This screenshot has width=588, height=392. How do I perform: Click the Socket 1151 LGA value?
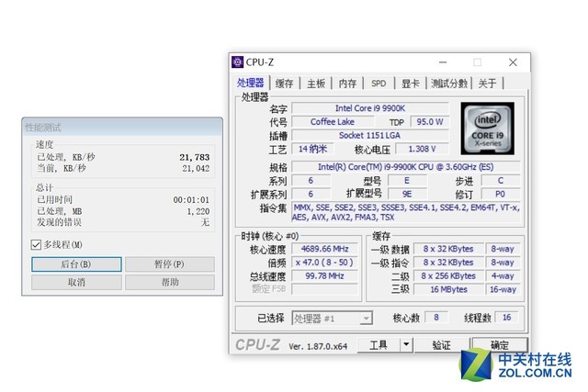pos(370,135)
